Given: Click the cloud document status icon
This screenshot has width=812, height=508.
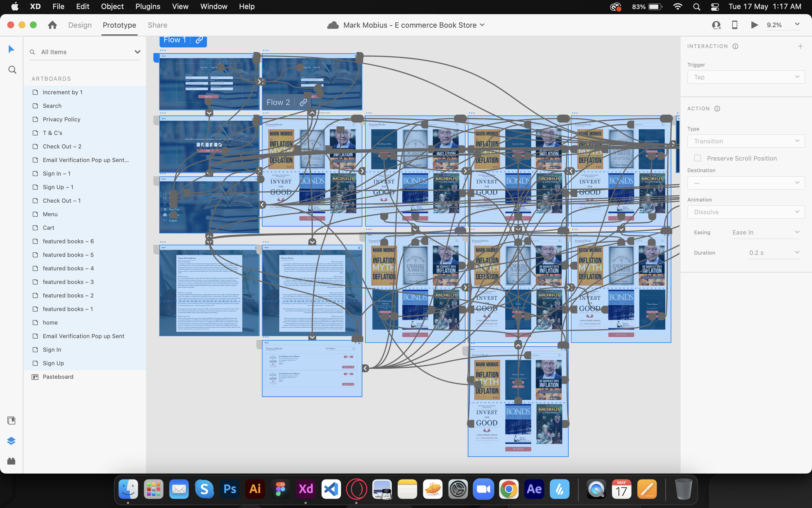Looking at the screenshot, I should point(332,25).
